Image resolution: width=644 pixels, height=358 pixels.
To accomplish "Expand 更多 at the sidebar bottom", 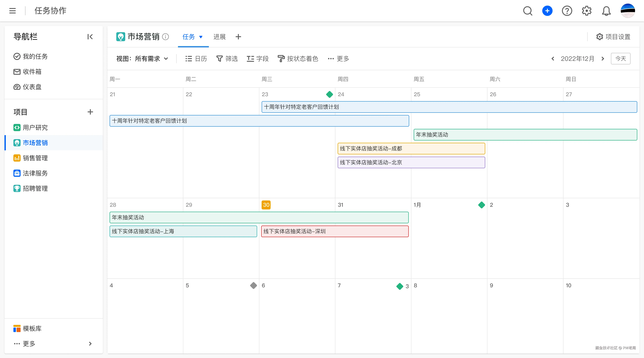I will 29,344.
